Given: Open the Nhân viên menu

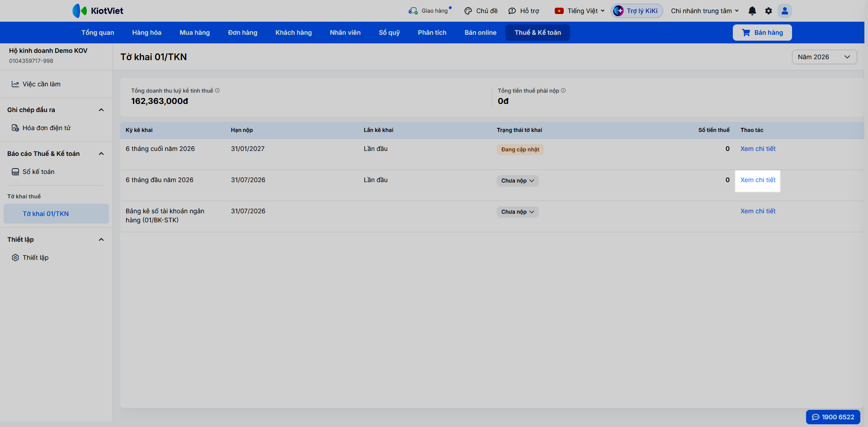Looking at the screenshot, I should [345, 33].
